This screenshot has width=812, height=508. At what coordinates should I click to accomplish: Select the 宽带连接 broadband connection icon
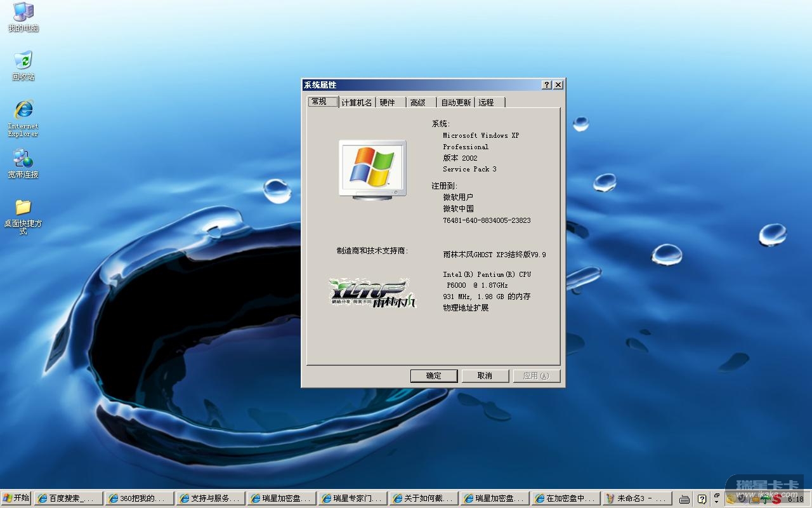(23, 164)
